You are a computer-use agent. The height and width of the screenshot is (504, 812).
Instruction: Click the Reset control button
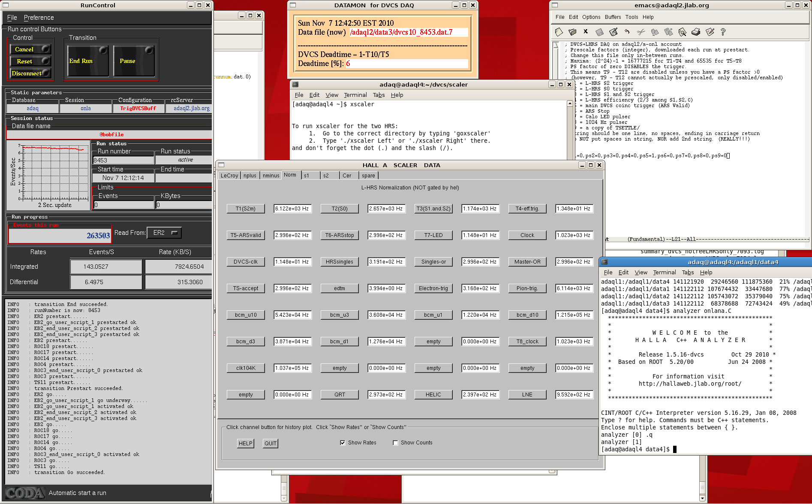[x=30, y=61]
